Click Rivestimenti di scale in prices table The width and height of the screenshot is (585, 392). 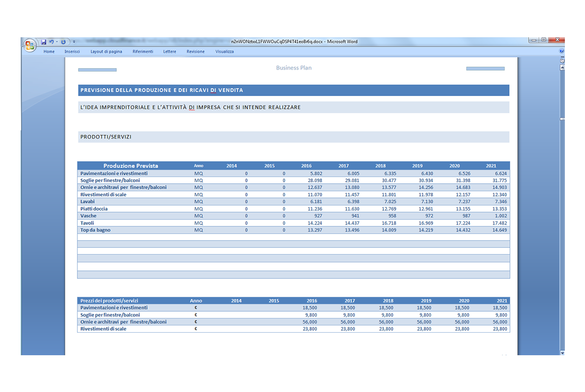pos(103,329)
